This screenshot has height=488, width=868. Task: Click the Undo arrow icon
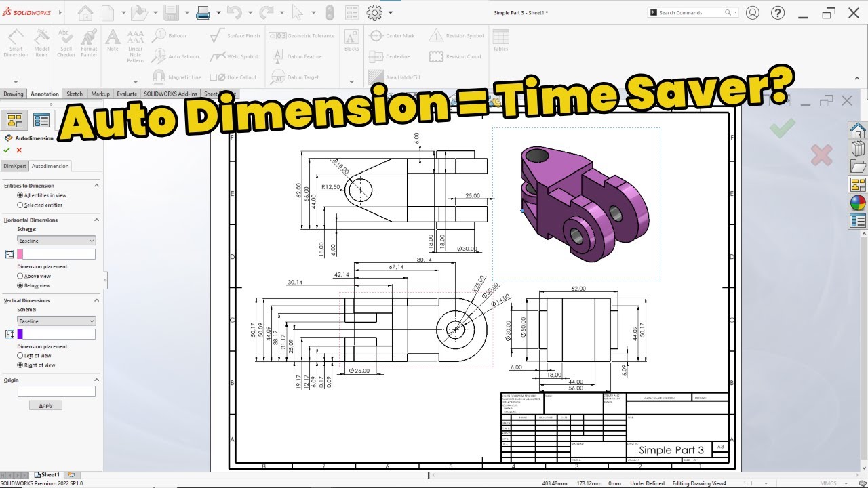coord(235,12)
